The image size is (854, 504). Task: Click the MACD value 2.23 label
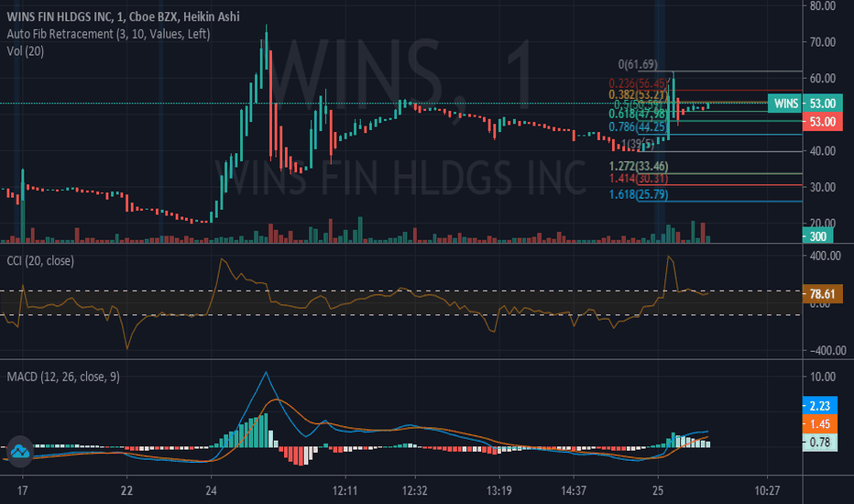(x=820, y=406)
